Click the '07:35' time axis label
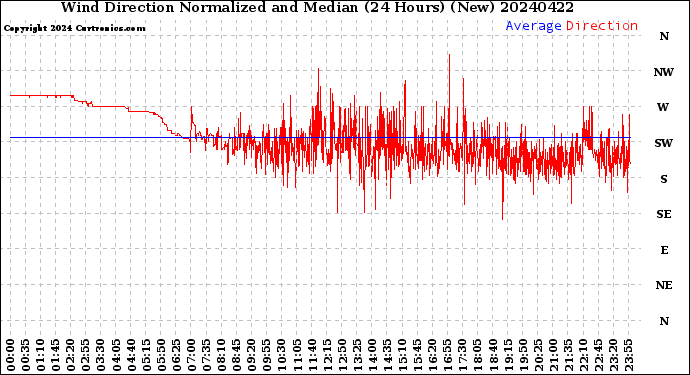 point(206,355)
